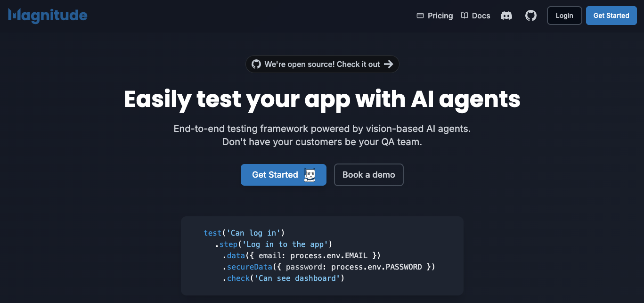Click the credit card icon beside Pricing

420,16
